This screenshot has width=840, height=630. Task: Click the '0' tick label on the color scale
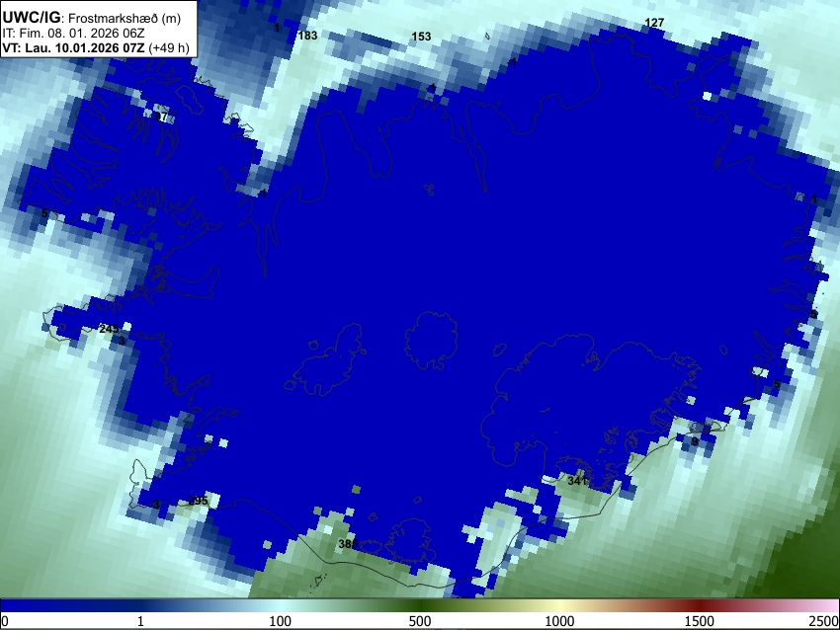click(5, 621)
